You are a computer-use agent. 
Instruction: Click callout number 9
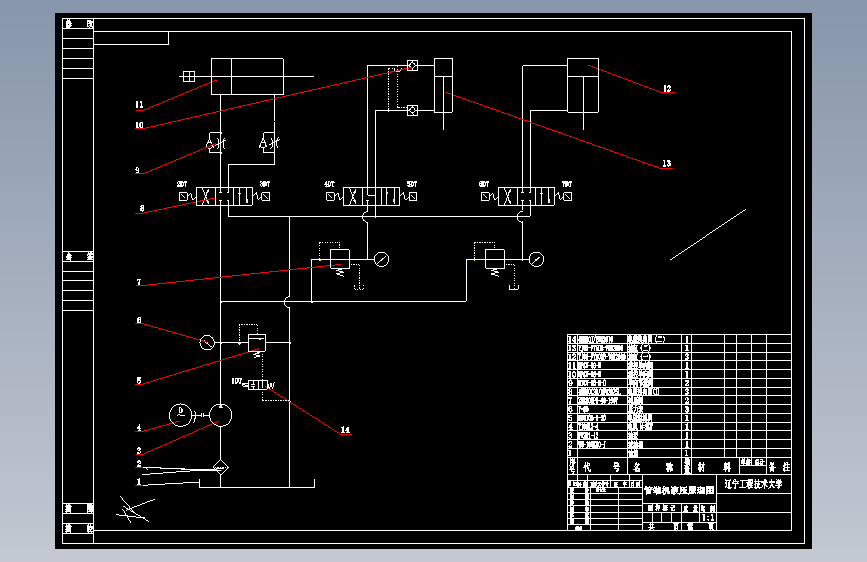138,170
